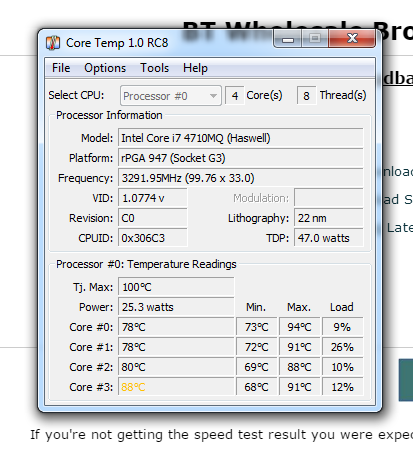Click the CPUID value 0x306C3
The width and height of the screenshot is (413, 452).
tap(153, 238)
